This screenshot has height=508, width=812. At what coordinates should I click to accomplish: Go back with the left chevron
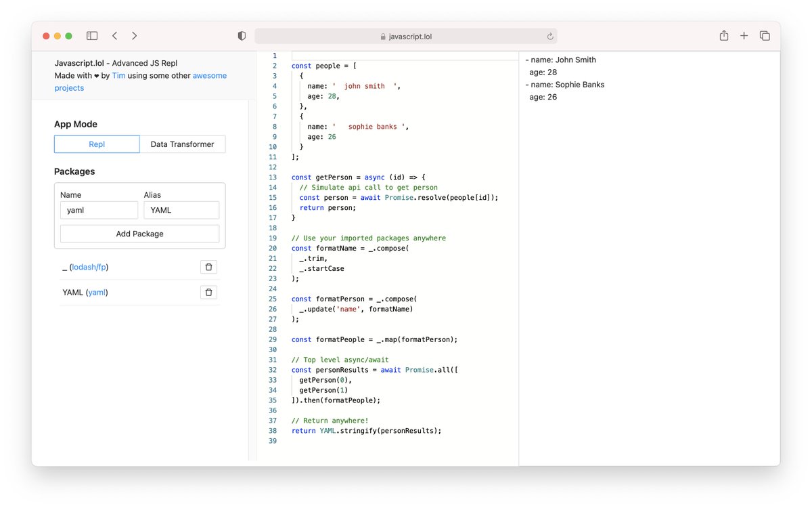114,36
